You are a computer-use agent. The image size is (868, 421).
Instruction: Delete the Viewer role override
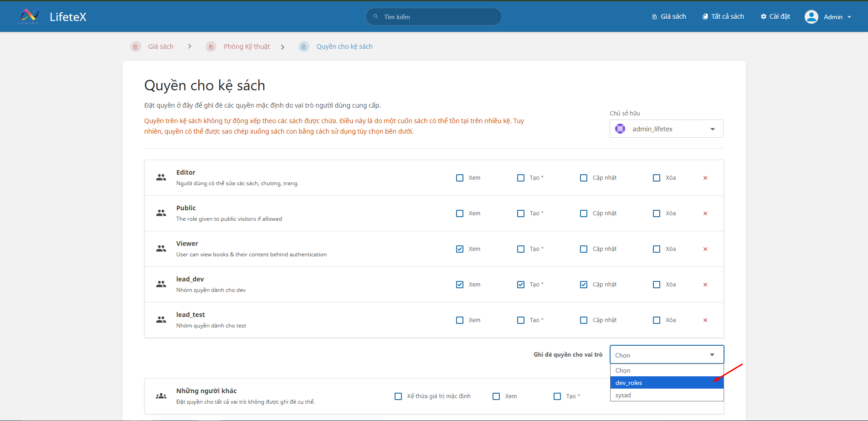coord(705,249)
